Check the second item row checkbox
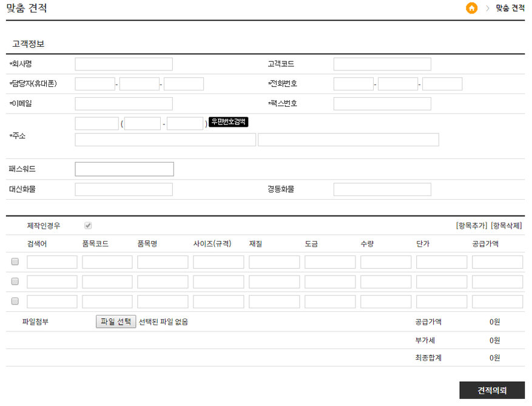Image resolution: width=532 pixels, height=406 pixels. coord(15,282)
